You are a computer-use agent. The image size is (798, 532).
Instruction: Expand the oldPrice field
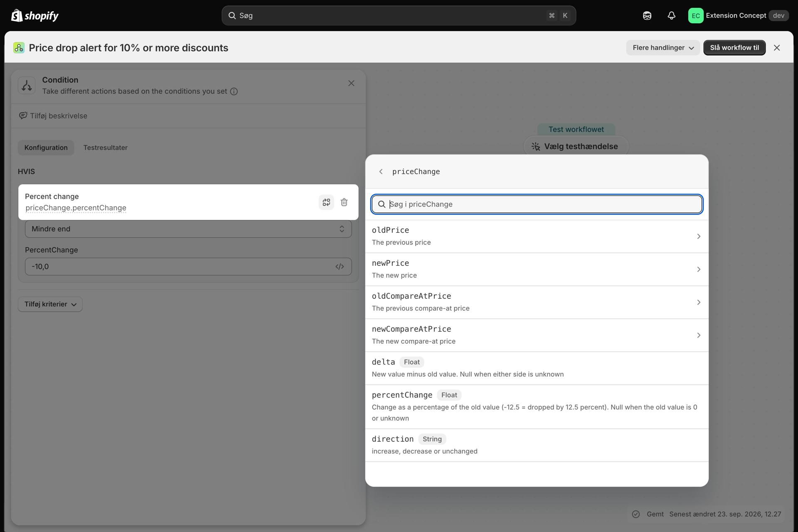[537, 236]
